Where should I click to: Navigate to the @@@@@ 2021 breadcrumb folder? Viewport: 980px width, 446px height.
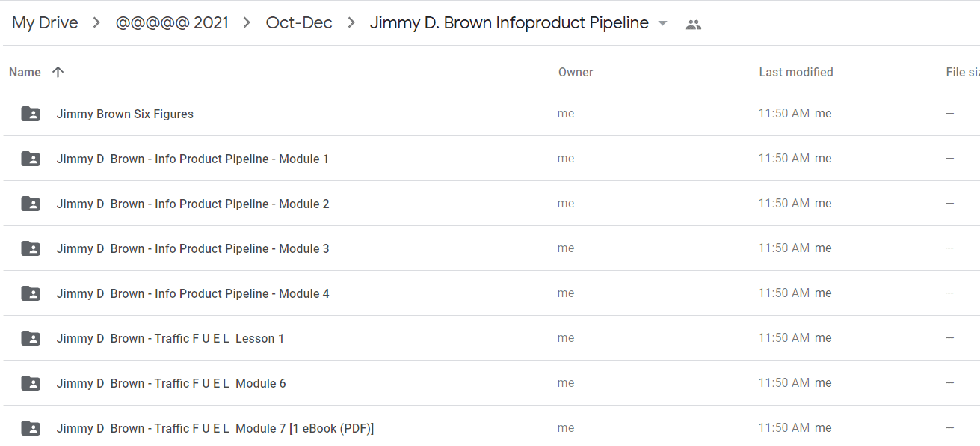(172, 23)
